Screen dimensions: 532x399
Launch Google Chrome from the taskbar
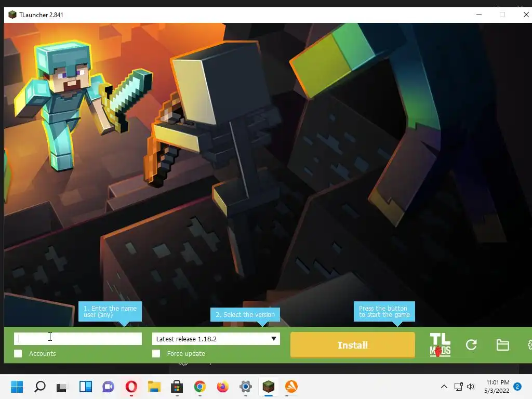(x=200, y=387)
